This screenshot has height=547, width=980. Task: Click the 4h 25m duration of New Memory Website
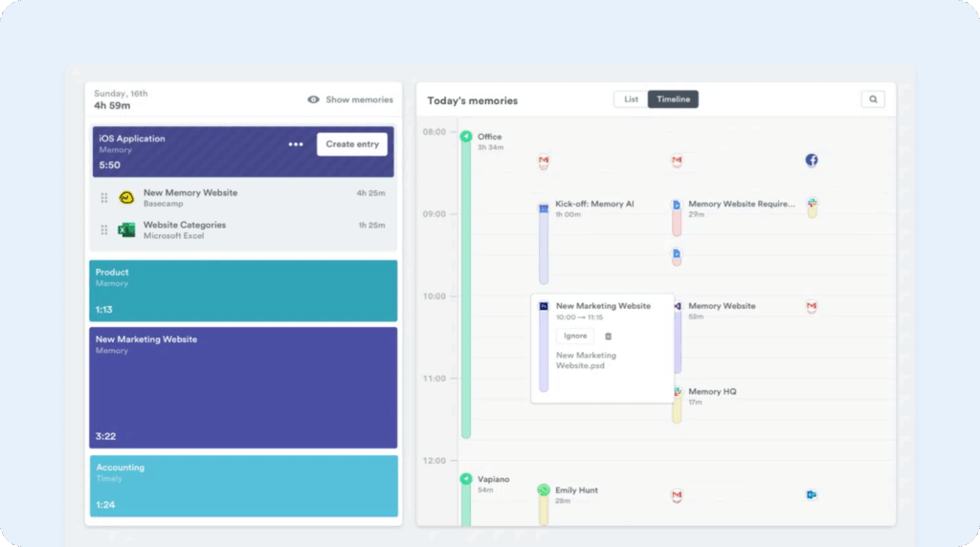coord(370,193)
